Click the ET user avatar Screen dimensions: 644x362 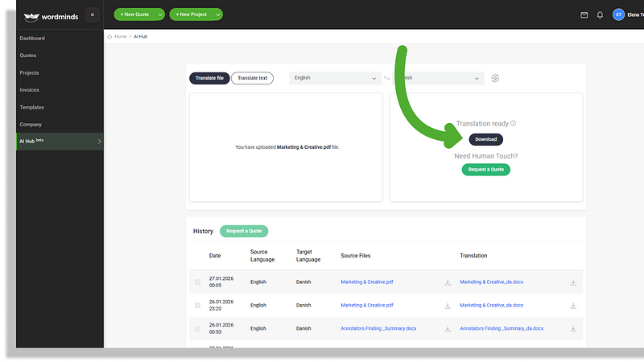(618, 14)
